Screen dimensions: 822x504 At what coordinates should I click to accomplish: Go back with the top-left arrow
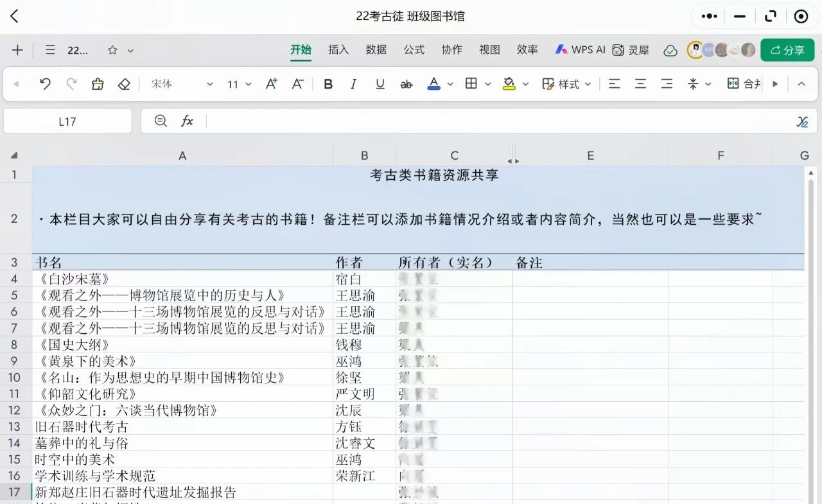(x=15, y=17)
